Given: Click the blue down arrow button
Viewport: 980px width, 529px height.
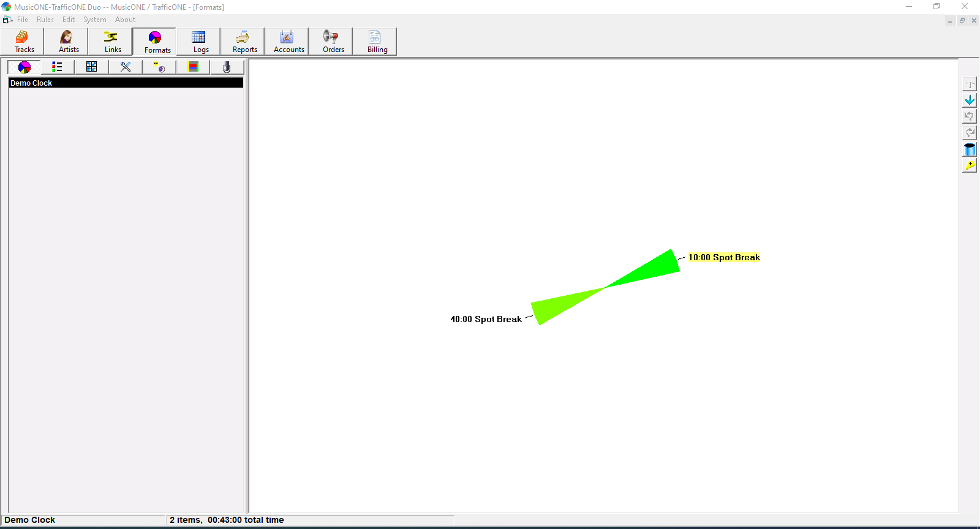Looking at the screenshot, I should coord(970,100).
